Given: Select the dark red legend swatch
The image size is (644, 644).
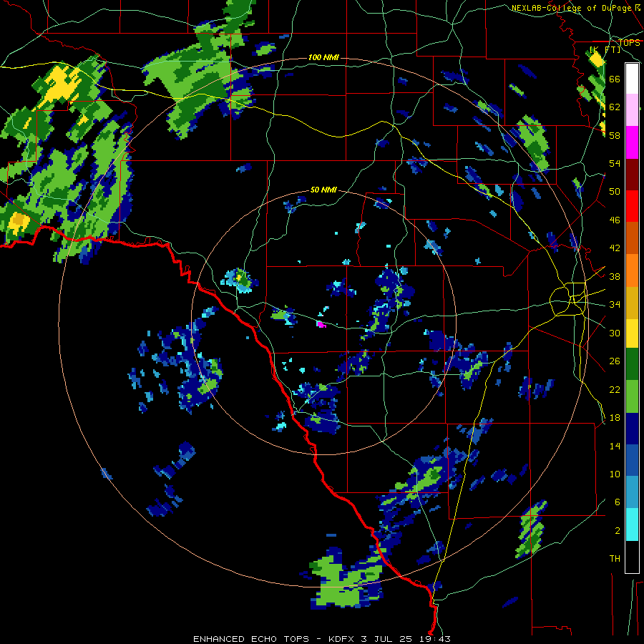Looking at the screenshot, I should 632,175.
